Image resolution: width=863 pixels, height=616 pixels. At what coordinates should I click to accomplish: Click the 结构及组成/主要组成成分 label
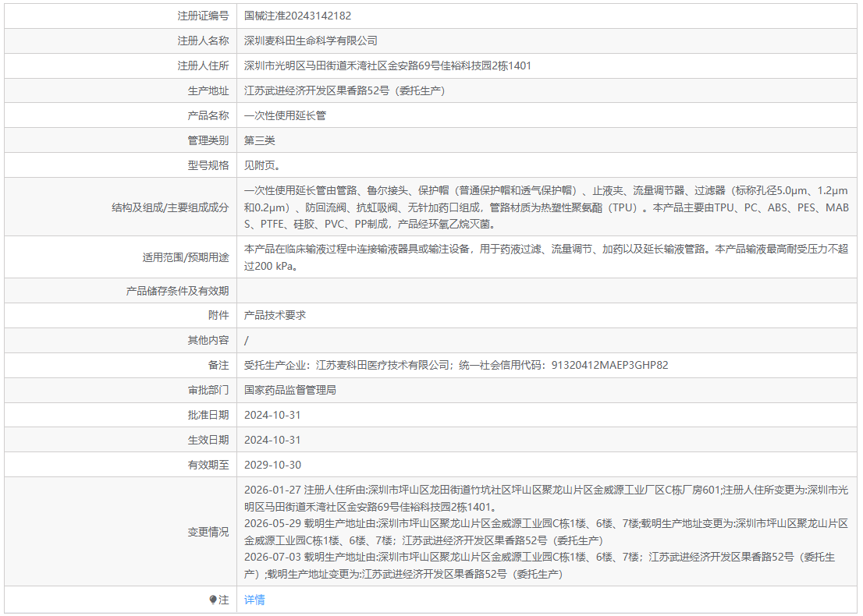pos(170,207)
